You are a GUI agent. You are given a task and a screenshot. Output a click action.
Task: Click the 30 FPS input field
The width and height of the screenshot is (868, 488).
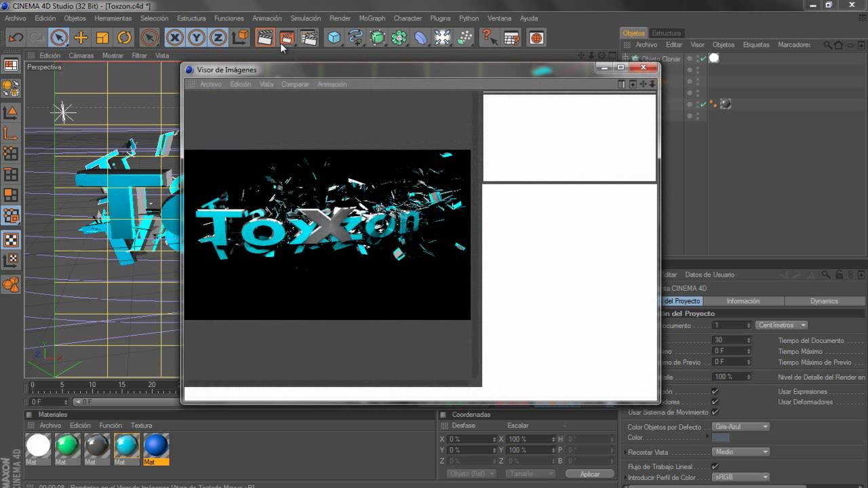(732, 340)
